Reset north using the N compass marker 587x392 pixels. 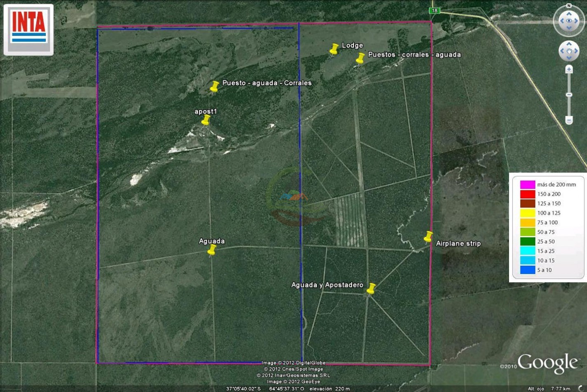pos(569,6)
